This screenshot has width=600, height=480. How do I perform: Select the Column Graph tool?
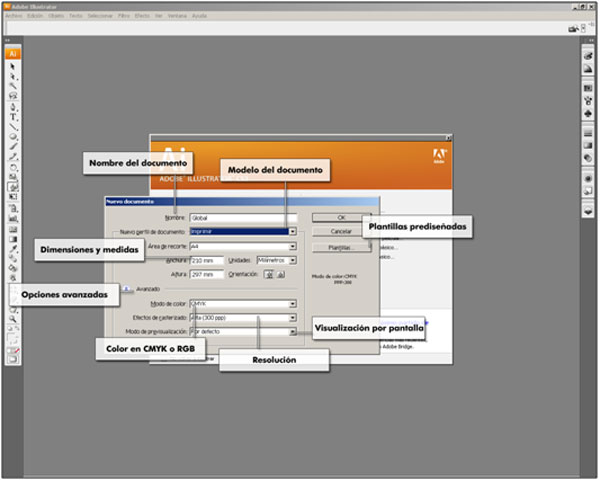(13, 219)
